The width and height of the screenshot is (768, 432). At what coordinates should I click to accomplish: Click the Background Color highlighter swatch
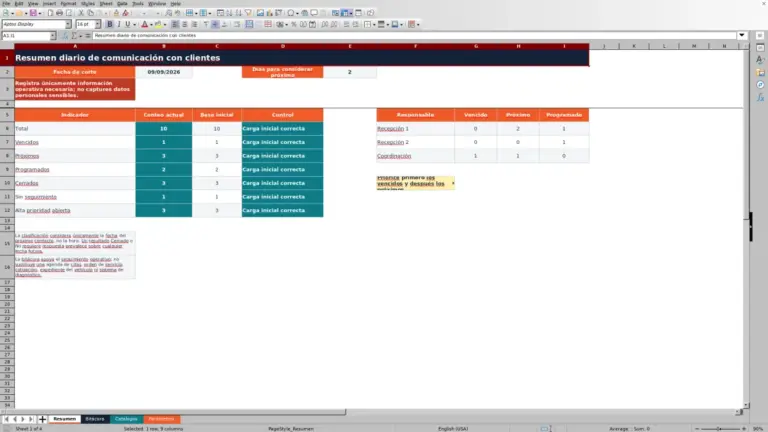point(158,24)
